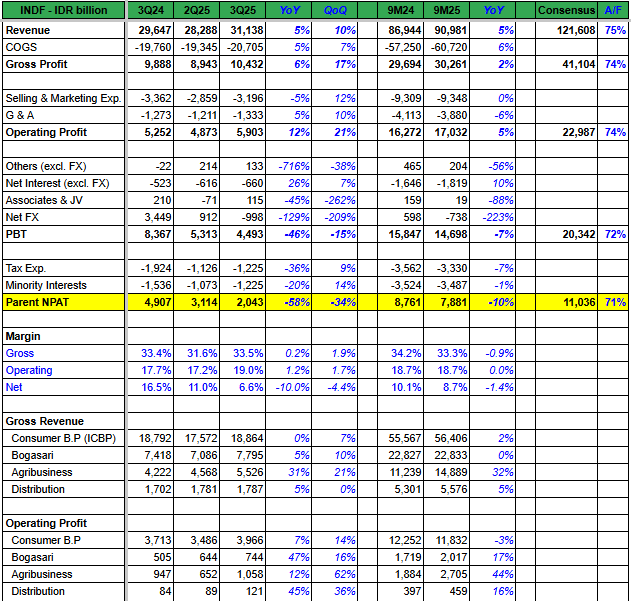Image resolution: width=631 pixels, height=601 pixels.
Task: Click the 9M24 column header
Action: click(400, 10)
